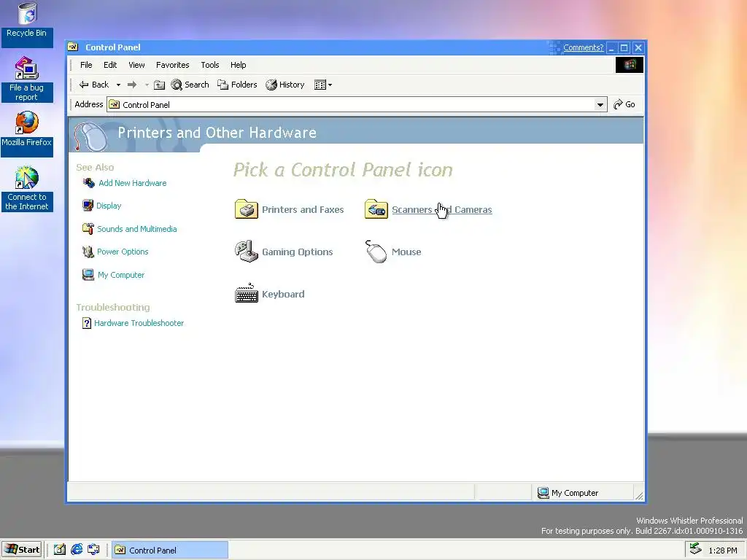This screenshot has height=560, width=747.
Task: Click the Sounds and Multimedia icon
Action: [88, 228]
